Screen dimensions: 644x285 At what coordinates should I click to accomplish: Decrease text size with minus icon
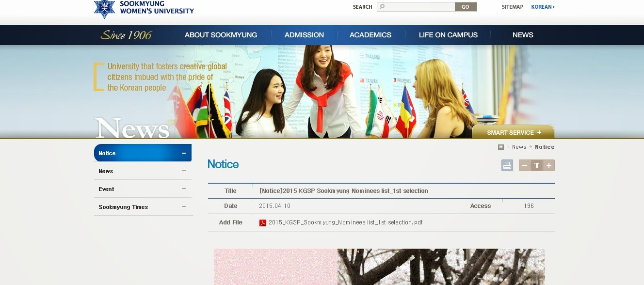tap(525, 166)
